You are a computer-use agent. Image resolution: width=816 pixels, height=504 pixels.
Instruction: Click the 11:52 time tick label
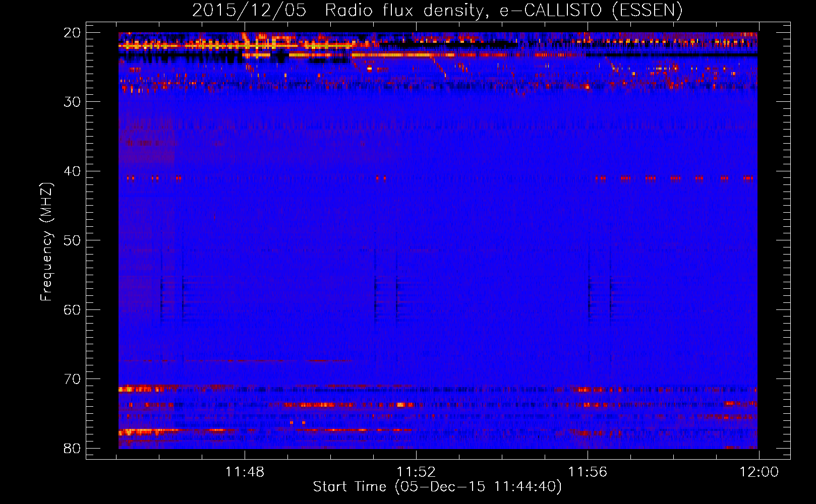(416, 472)
